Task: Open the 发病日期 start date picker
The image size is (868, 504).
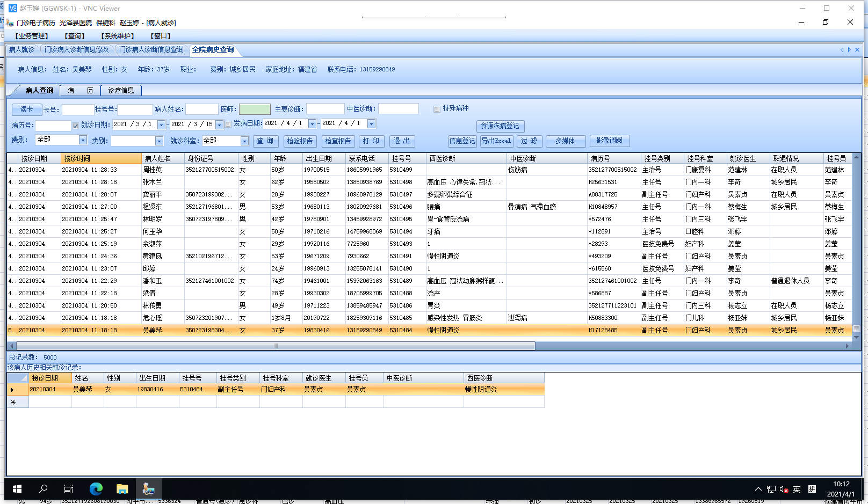Action: pos(312,124)
